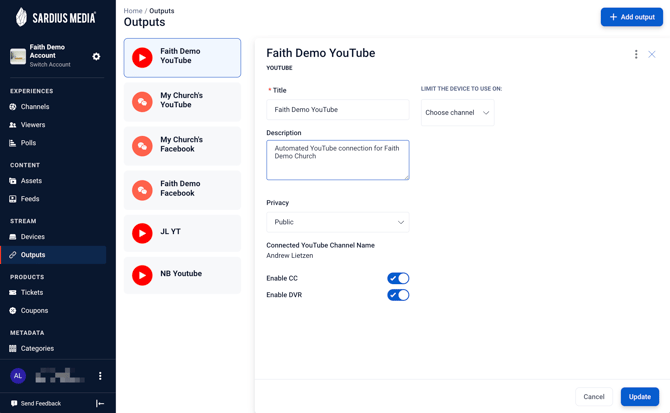This screenshot has width=670, height=413.
Task: Click Faith Demo Facebook output icon
Action: pyautogui.click(x=142, y=190)
